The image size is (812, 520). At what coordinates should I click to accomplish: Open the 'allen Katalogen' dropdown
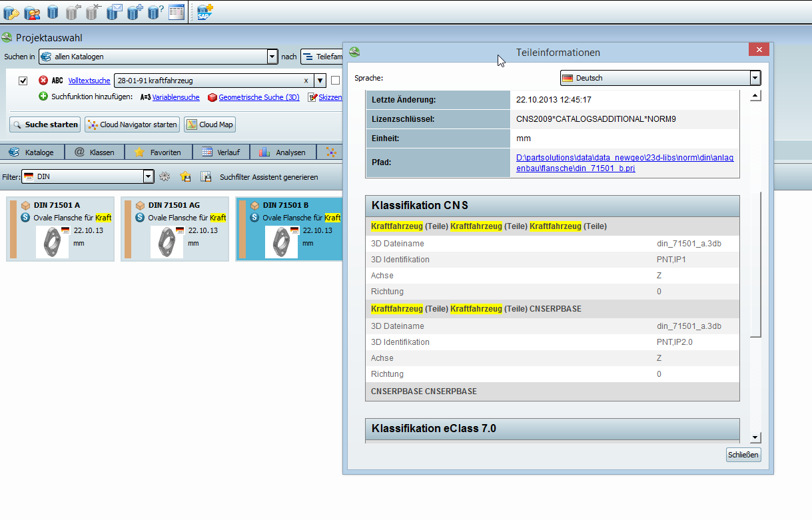coord(272,57)
